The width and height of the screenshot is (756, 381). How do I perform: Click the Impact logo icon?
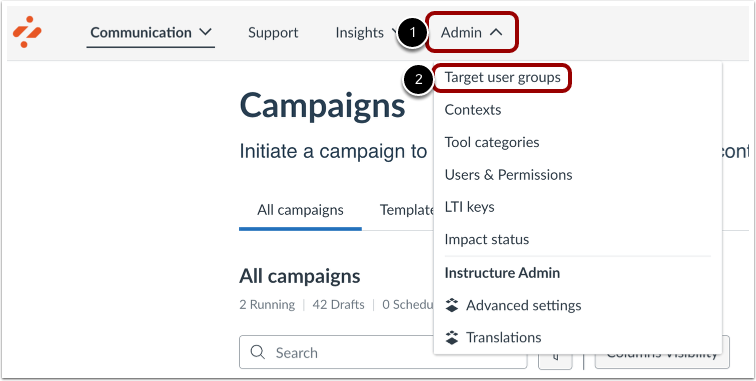[27, 32]
